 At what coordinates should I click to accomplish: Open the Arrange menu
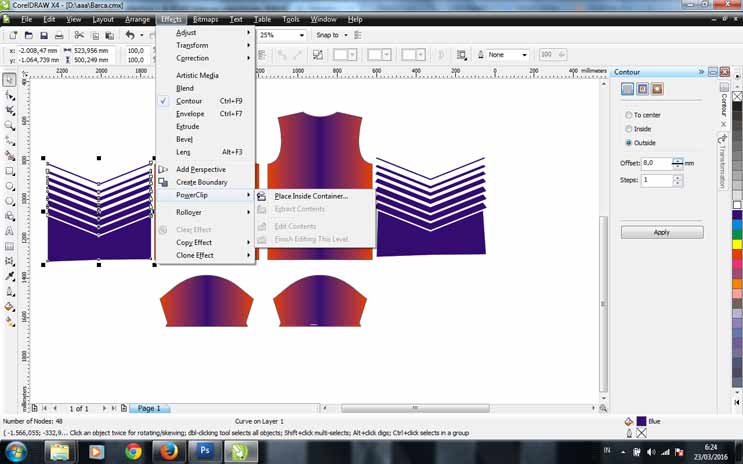[x=137, y=19]
